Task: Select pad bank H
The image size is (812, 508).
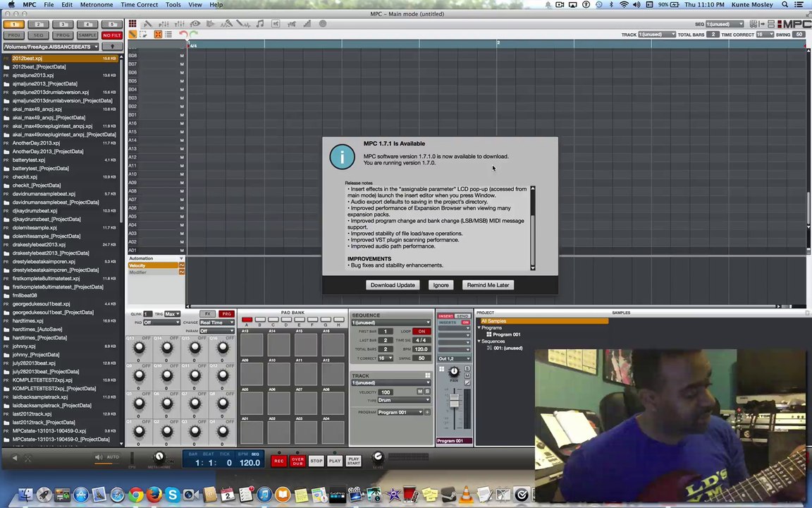Action: pyautogui.click(x=338, y=320)
